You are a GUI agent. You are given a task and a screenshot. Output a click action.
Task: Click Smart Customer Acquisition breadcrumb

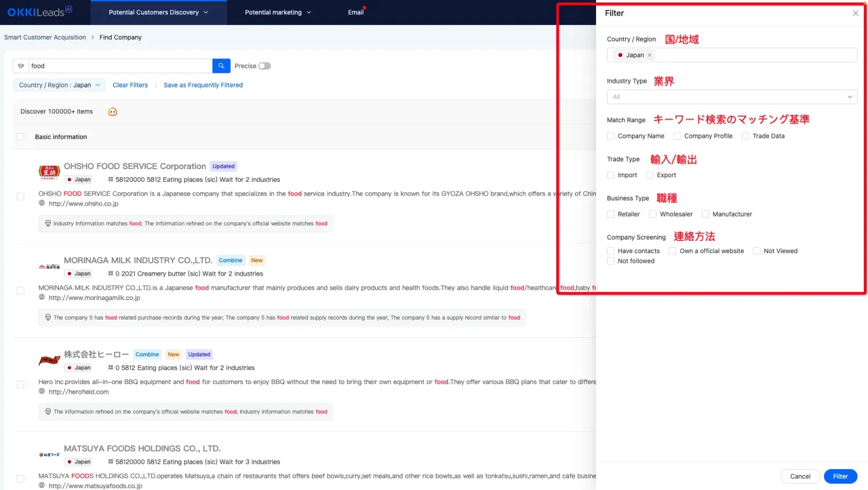[45, 37]
